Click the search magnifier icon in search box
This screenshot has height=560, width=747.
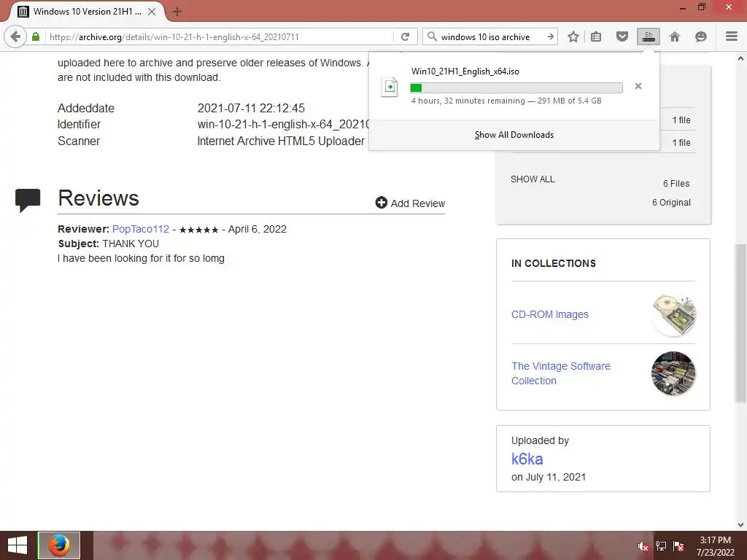point(432,36)
